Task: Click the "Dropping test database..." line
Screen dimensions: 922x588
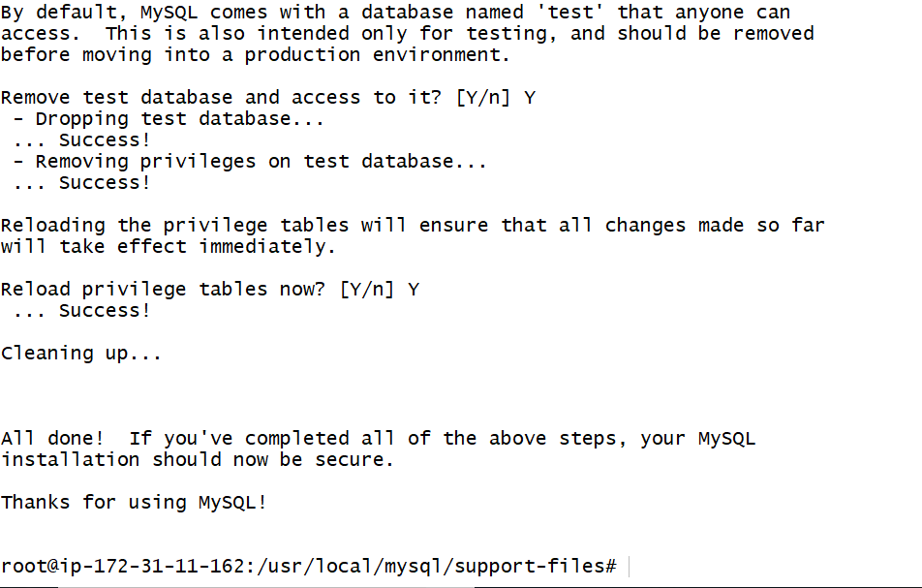Action: (x=179, y=119)
